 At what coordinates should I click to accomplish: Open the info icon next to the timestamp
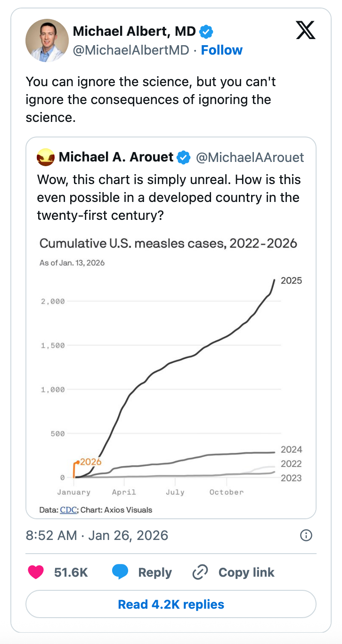(306, 535)
